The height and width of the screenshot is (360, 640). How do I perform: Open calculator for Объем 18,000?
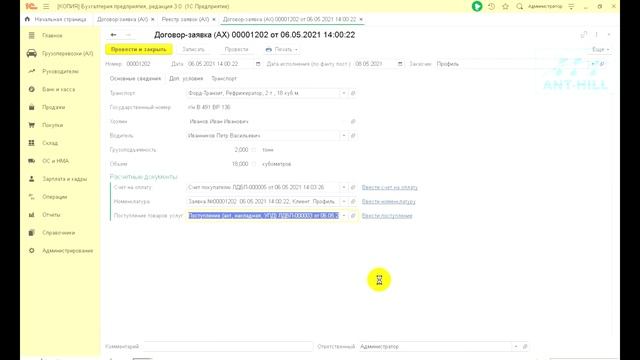point(253,164)
